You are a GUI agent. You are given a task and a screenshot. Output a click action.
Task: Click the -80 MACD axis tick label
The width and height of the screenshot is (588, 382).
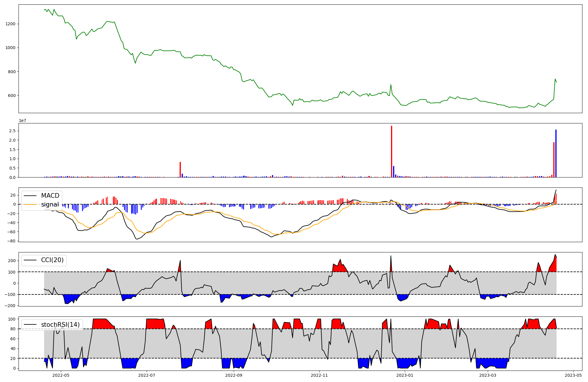(x=11, y=241)
